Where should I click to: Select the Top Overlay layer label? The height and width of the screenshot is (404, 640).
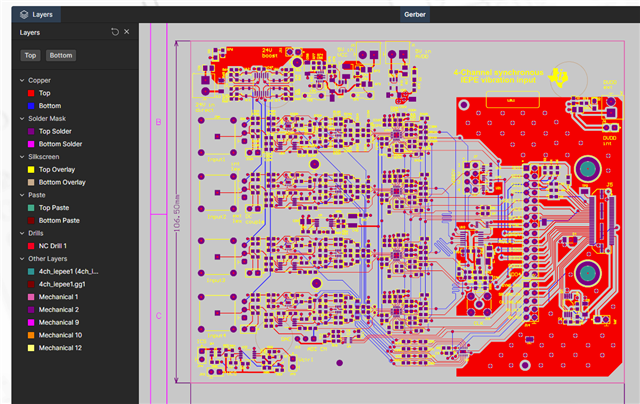[x=57, y=169]
